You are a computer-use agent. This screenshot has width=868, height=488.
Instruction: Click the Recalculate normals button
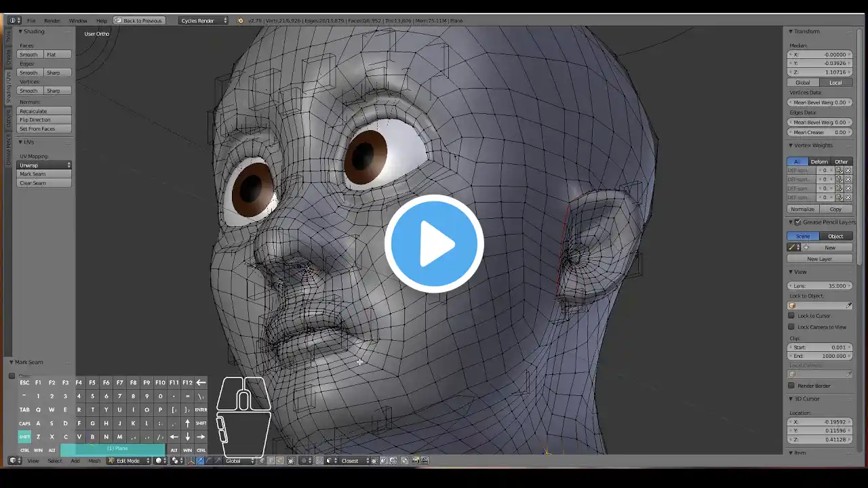[x=44, y=111]
